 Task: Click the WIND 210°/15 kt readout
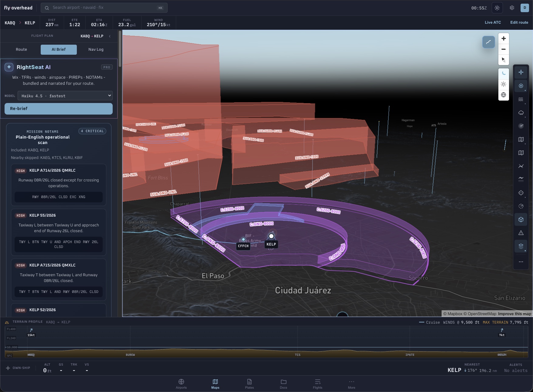(159, 23)
